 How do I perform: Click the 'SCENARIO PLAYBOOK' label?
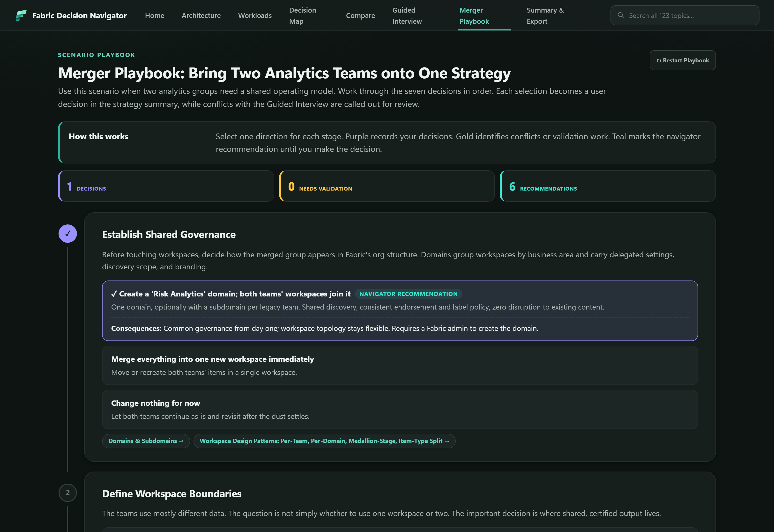click(x=96, y=55)
